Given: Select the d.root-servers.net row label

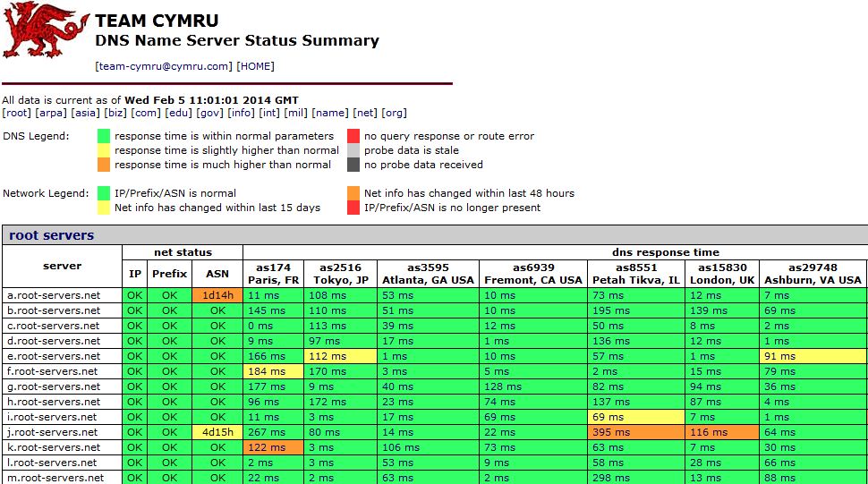Looking at the screenshot, I should point(54,341).
